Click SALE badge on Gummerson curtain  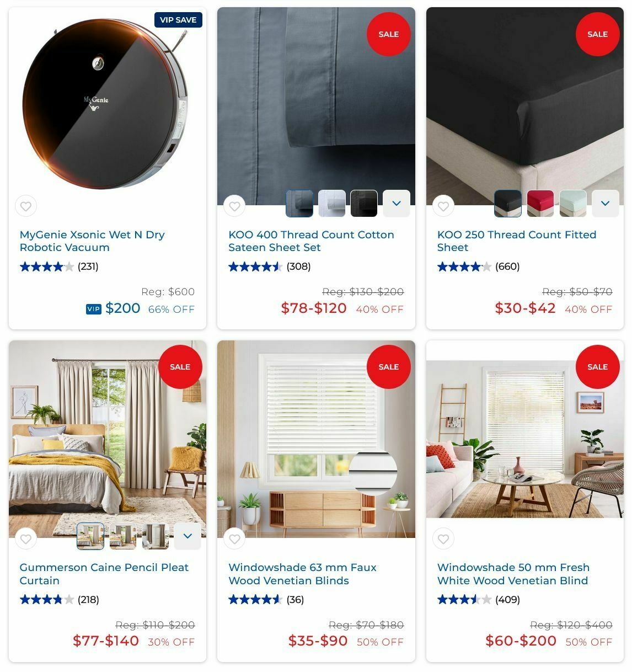click(x=180, y=367)
